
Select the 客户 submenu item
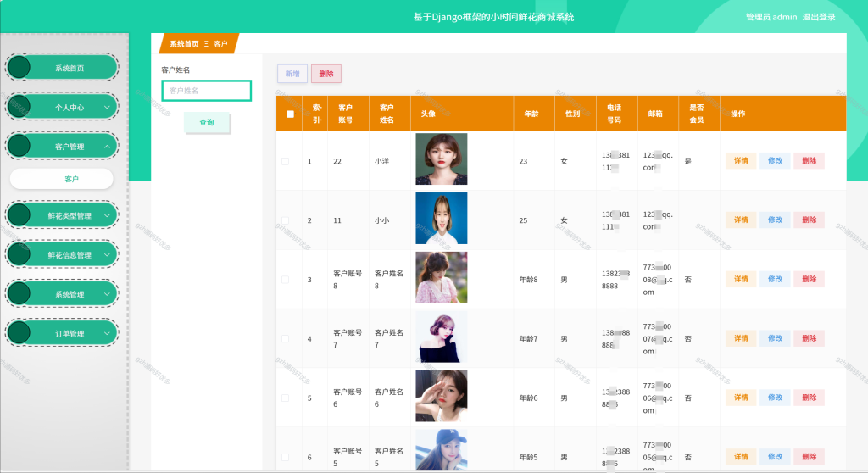click(x=61, y=179)
